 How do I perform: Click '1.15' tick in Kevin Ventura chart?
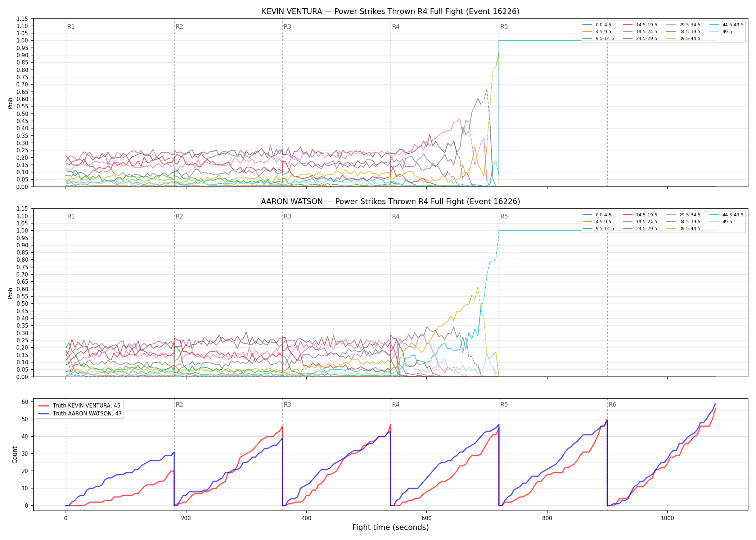[22, 19]
